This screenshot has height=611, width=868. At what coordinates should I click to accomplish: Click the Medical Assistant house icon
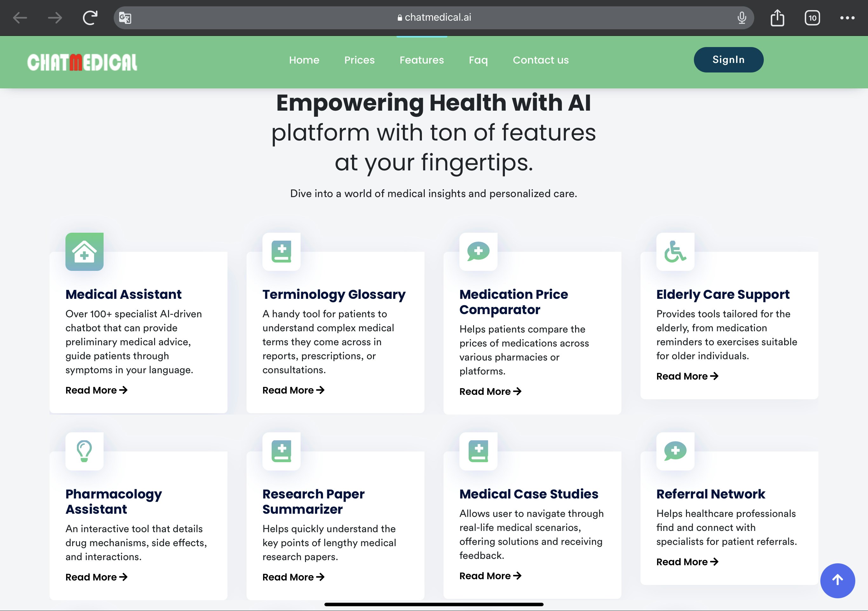(x=84, y=251)
